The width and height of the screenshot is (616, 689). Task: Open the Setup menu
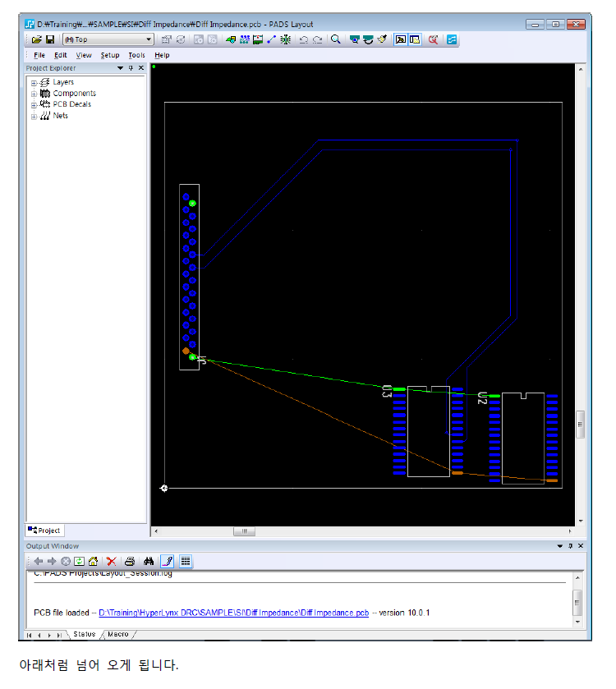[110, 55]
